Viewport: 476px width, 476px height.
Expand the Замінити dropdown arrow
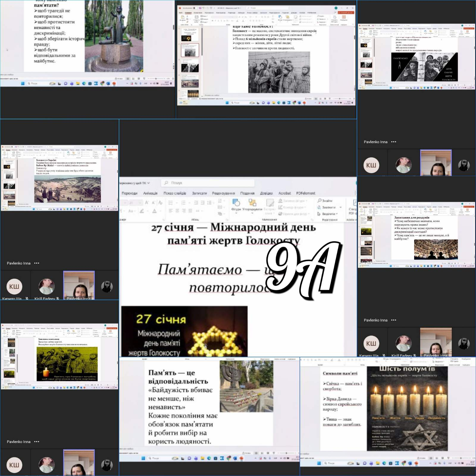tap(340, 207)
